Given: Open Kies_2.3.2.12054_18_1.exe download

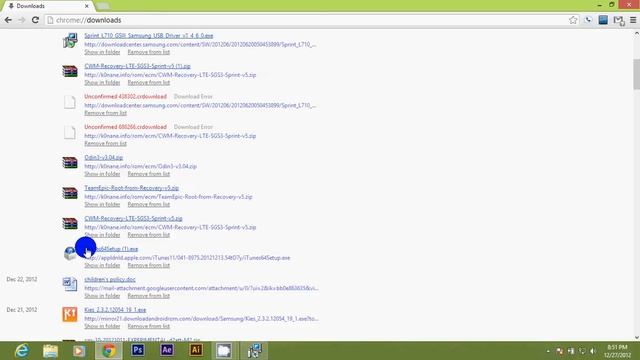Looking at the screenshot, I should pos(115,310).
